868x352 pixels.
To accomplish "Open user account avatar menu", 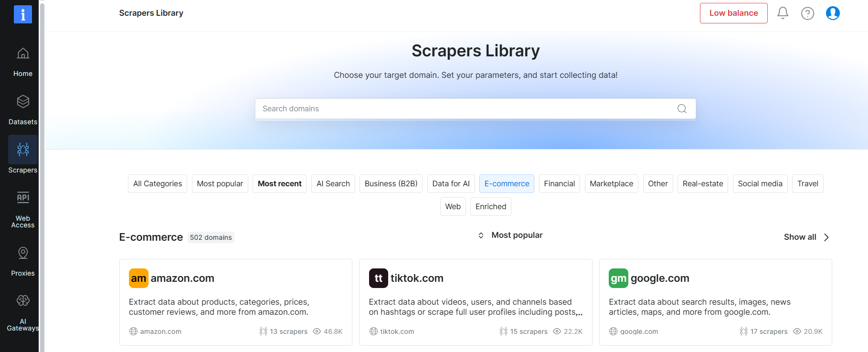I will point(833,13).
